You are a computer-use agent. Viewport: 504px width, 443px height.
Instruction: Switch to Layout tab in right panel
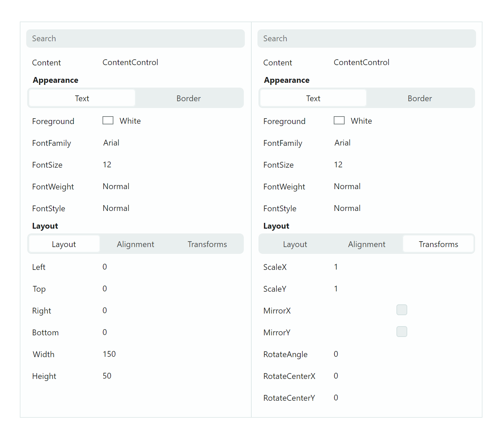[295, 244]
